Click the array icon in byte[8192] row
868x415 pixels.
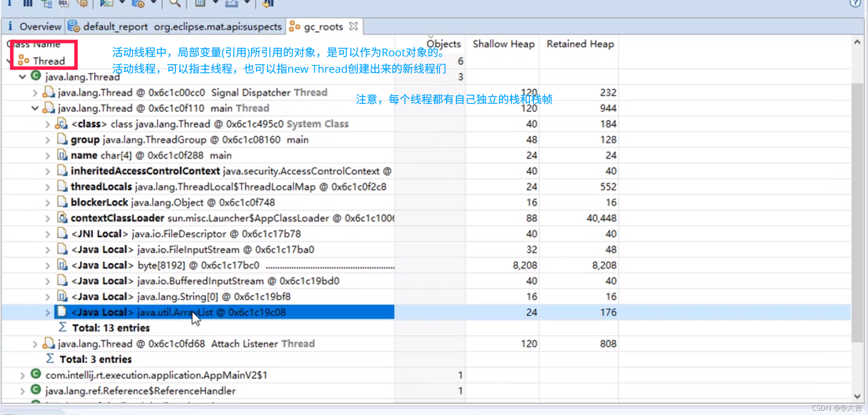coord(62,265)
